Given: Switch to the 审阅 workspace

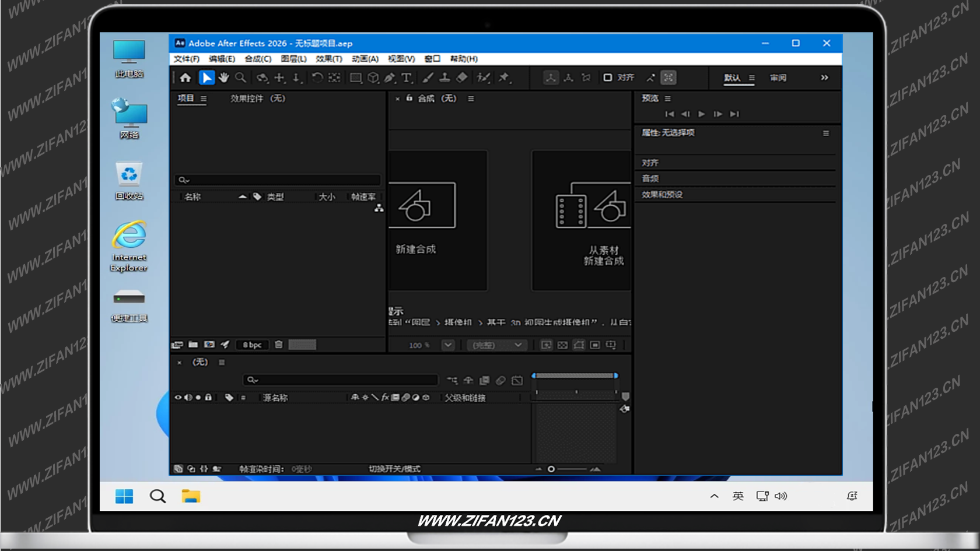Looking at the screenshot, I should pyautogui.click(x=778, y=78).
